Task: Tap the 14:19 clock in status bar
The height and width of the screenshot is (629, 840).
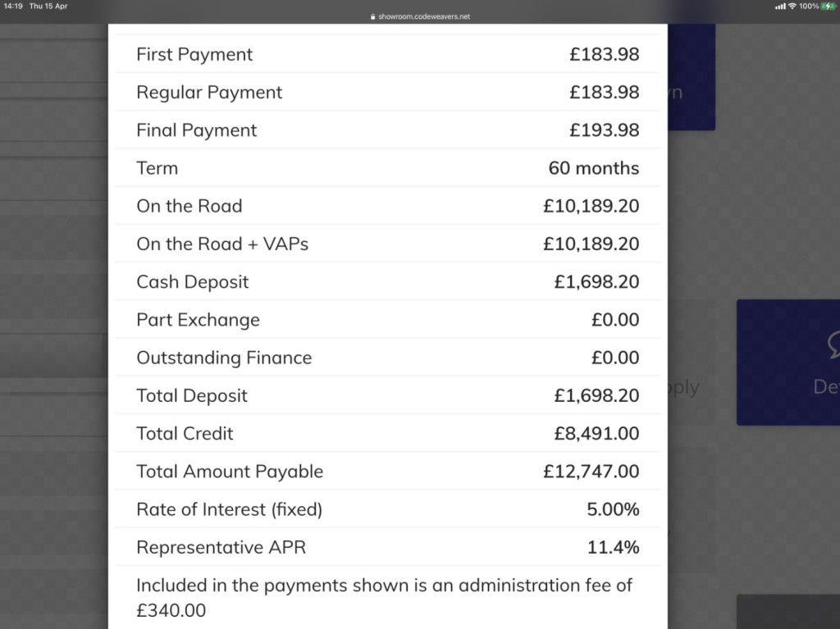Action: click(x=13, y=6)
